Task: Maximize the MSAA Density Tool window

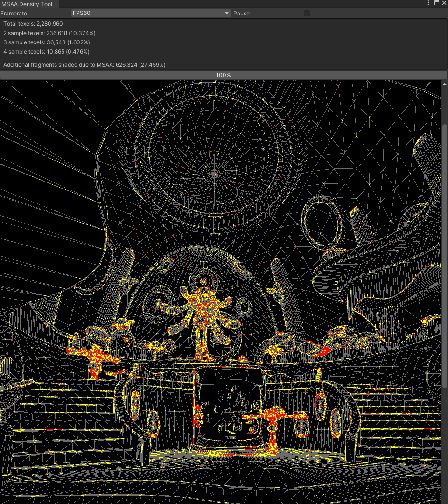Action: pyautogui.click(x=437, y=3)
